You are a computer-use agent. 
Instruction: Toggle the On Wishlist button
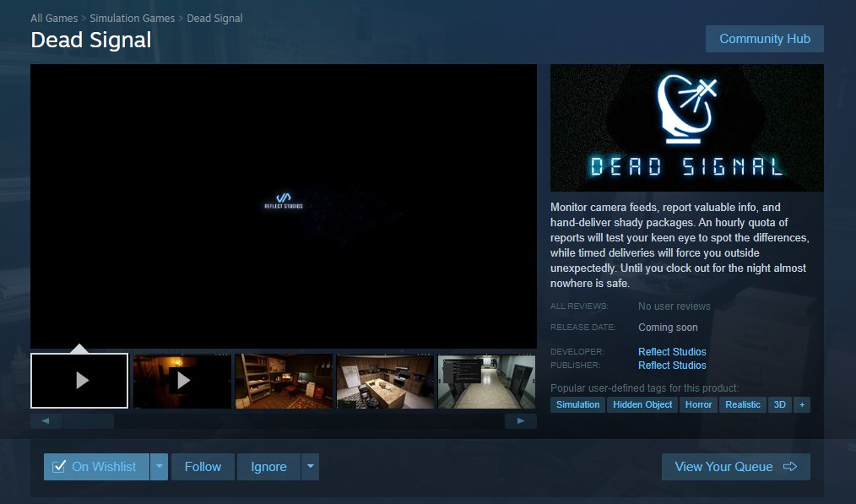click(96, 467)
